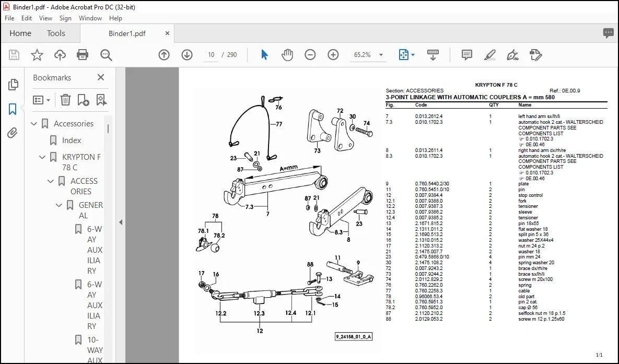Open the View menu

45,18
